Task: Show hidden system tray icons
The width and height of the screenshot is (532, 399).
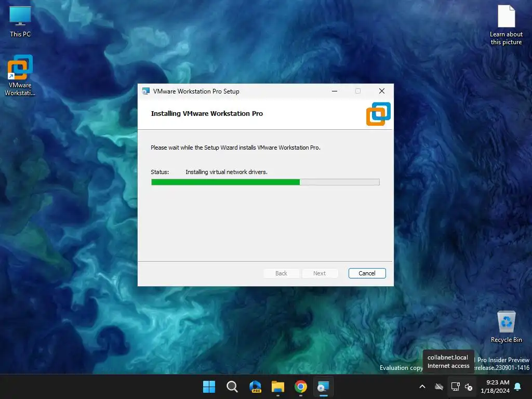Action: click(422, 387)
